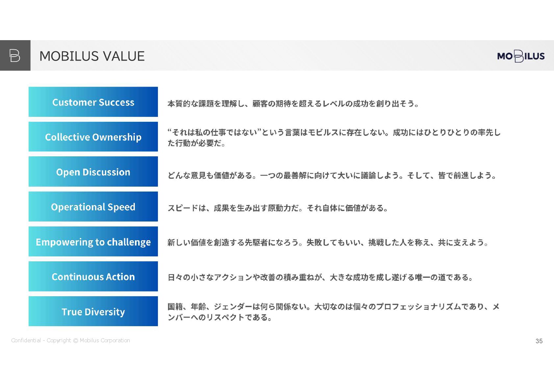
Task: Click the page number 35
Action: pos(539,341)
